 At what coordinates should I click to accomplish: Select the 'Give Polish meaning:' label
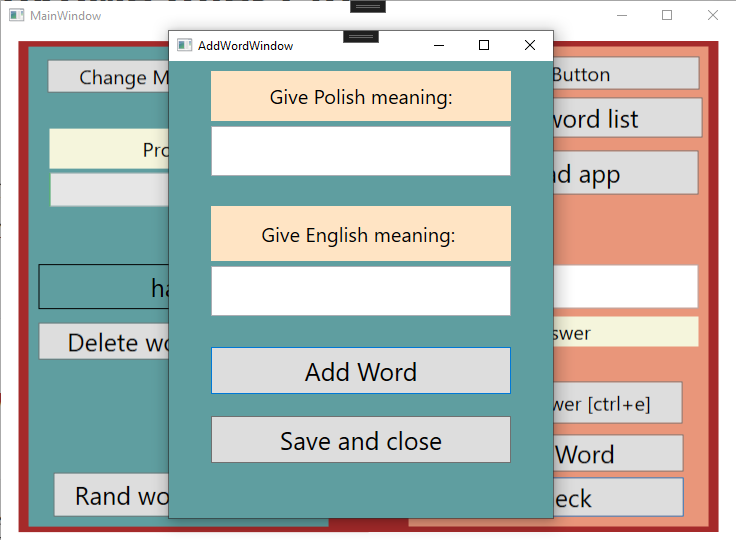click(360, 96)
